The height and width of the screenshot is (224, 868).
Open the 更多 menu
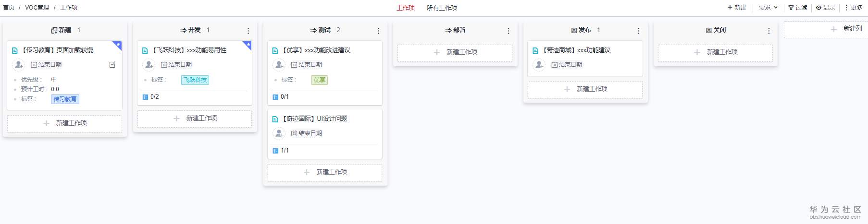854,8
